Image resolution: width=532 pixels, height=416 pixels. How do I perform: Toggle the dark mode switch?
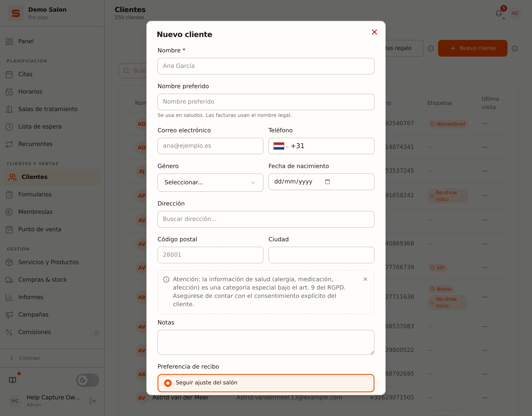coord(87,380)
